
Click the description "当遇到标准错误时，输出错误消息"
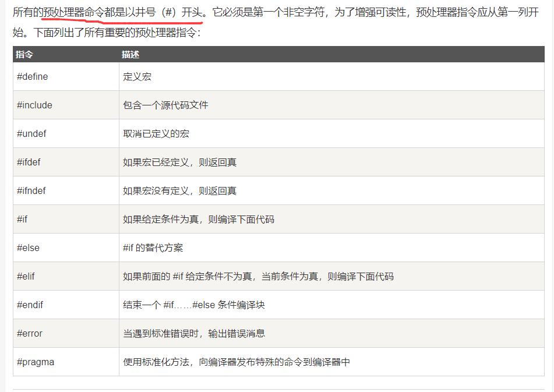(x=193, y=334)
